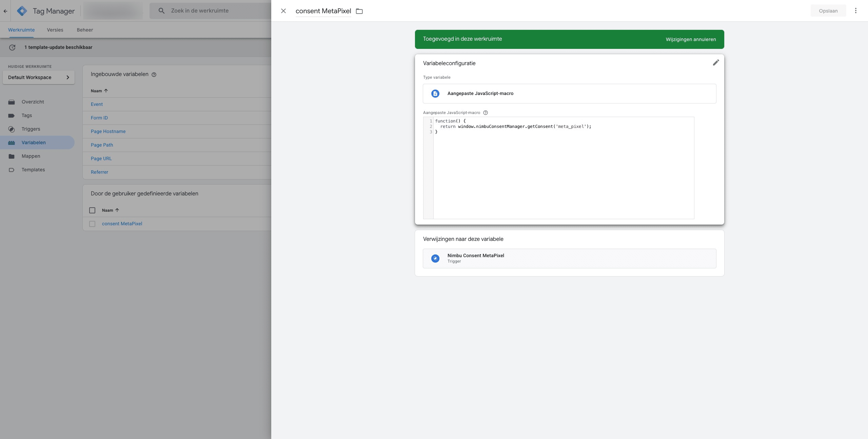Click help icon next to Ingebouwde variabelen

tap(154, 75)
